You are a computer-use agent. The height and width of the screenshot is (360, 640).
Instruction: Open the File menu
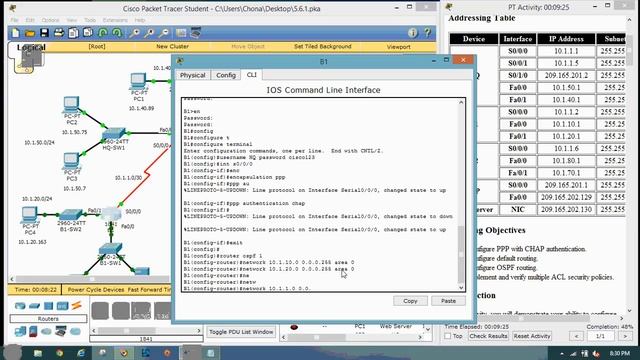click(14, 20)
